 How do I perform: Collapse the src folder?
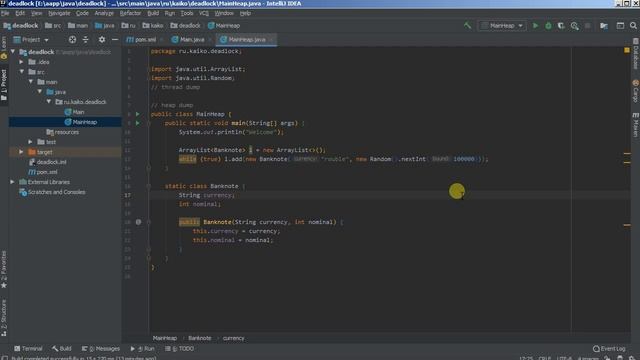22,72
